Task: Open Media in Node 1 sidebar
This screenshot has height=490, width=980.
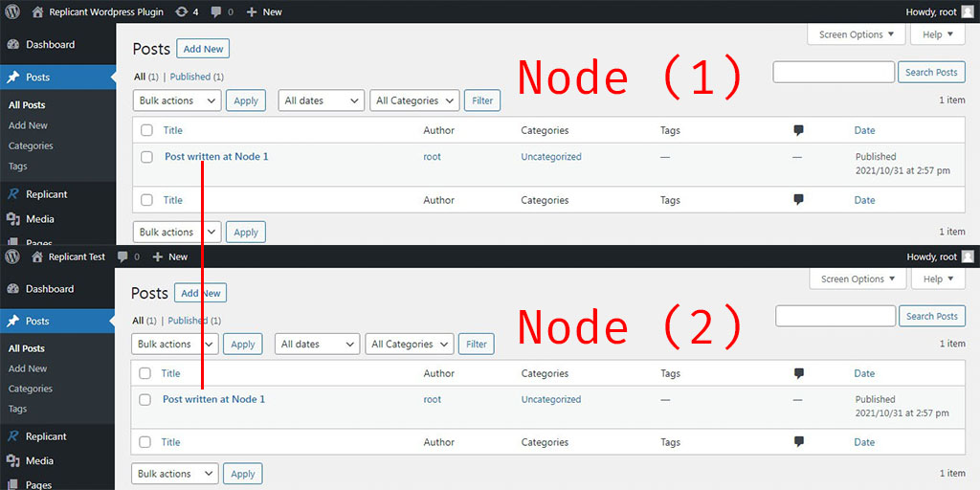Action: pyautogui.click(x=57, y=219)
